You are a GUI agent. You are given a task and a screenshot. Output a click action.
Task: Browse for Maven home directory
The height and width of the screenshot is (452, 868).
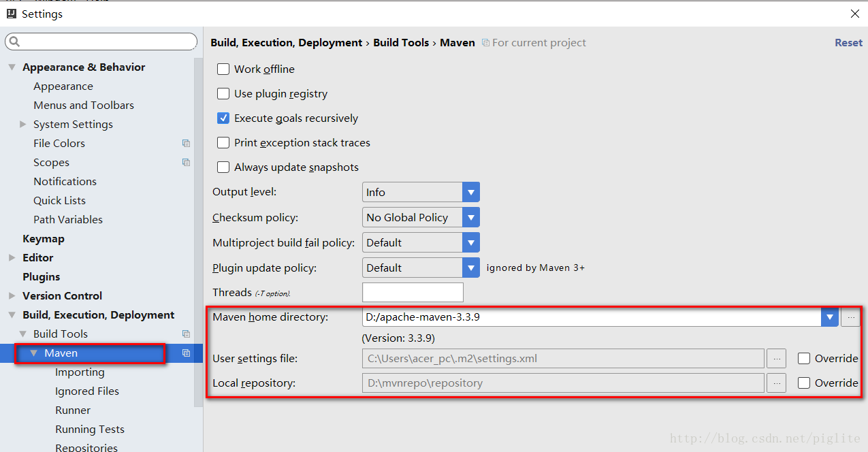[x=850, y=317]
